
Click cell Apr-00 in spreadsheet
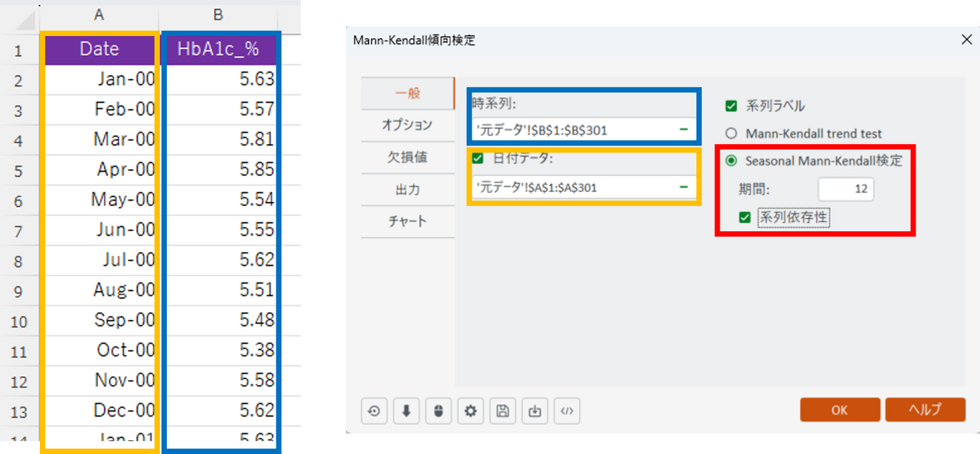(100, 169)
